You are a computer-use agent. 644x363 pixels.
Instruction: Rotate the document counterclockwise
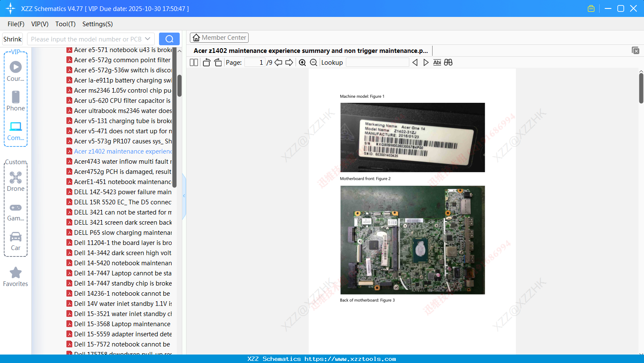[206, 63]
